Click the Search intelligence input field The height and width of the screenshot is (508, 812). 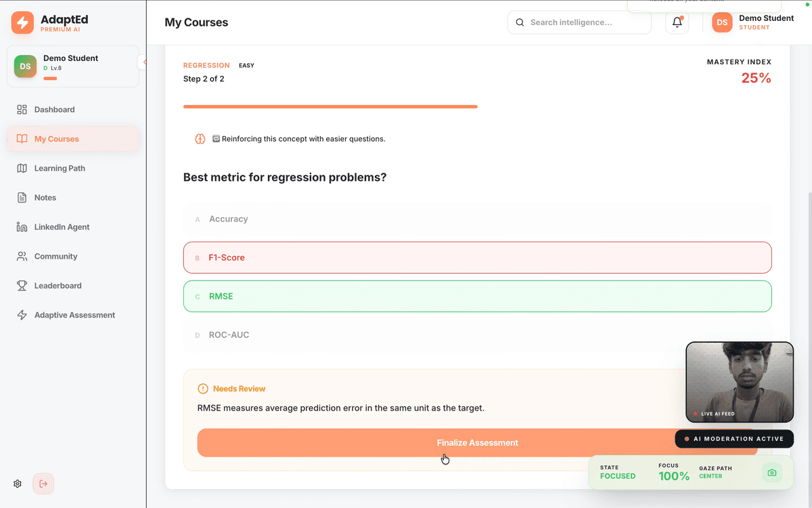pos(586,22)
